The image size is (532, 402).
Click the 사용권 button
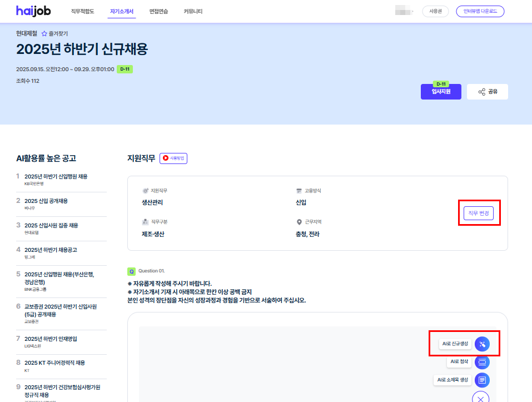pos(435,11)
